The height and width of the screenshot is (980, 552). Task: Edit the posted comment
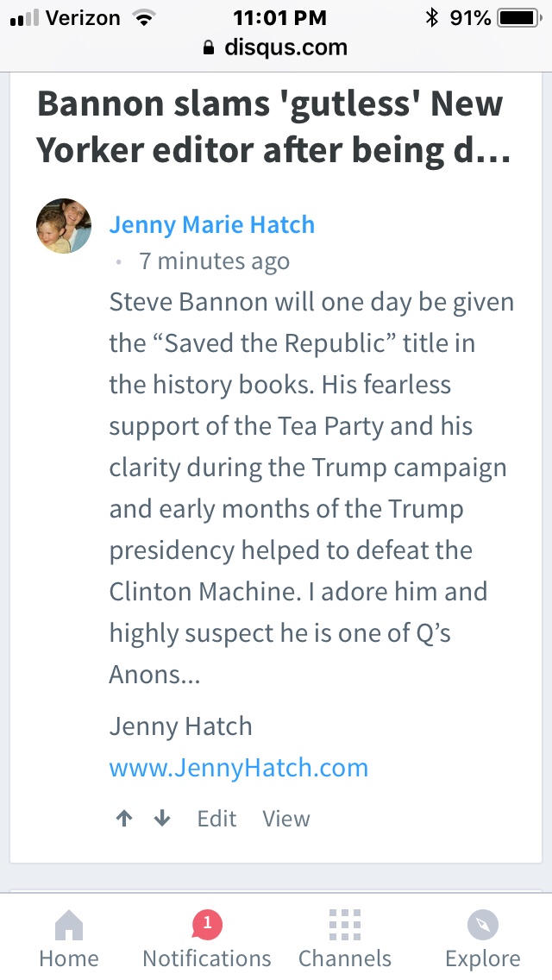(216, 819)
